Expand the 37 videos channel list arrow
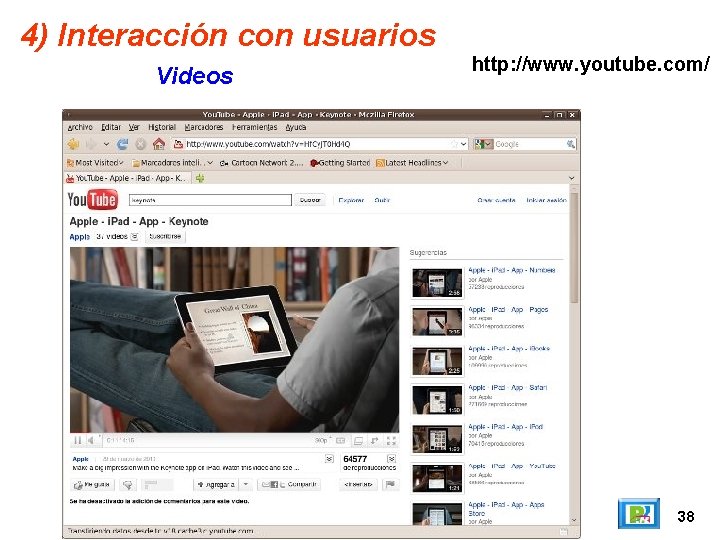Image resolution: width=720 pixels, height=540 pixels. tap(134, 237)
